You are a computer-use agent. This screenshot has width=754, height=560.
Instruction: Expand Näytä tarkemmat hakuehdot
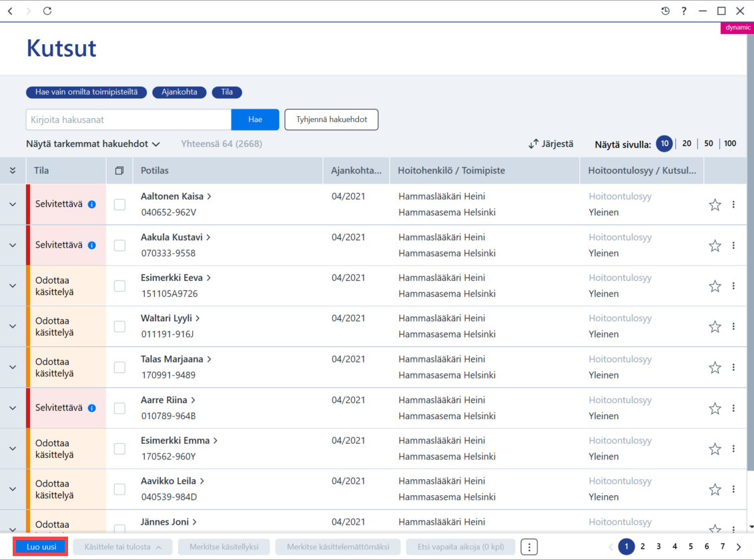tap(93, 144)
